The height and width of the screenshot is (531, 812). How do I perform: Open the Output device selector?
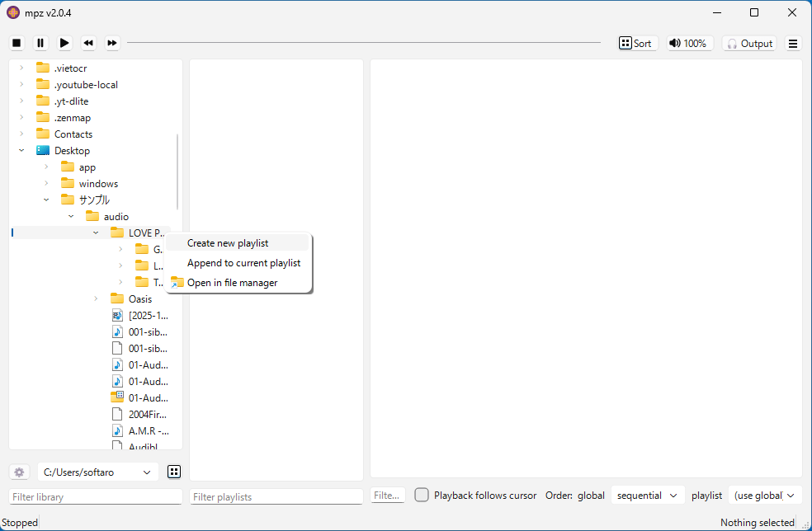(x=749, y=44)
